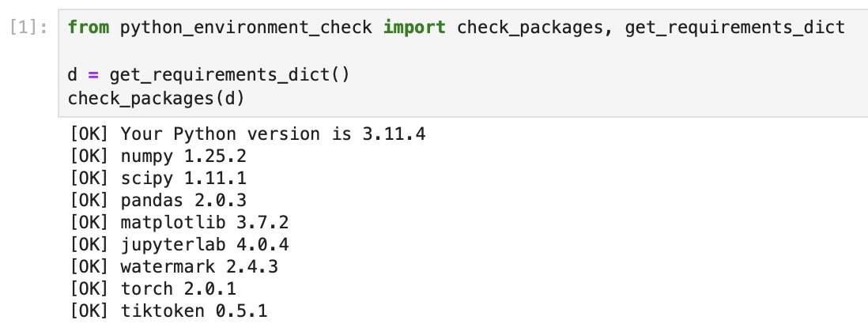Viewport: 868px width, 335px height.
Task: Click the equals operator in the assignment
Action: coord(92,76)
